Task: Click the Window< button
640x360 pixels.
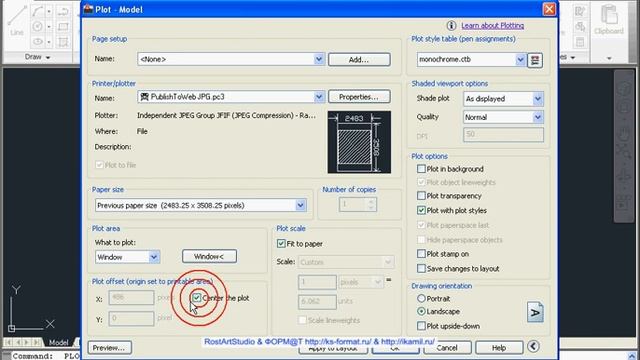Action: click(x=209, y=256)
